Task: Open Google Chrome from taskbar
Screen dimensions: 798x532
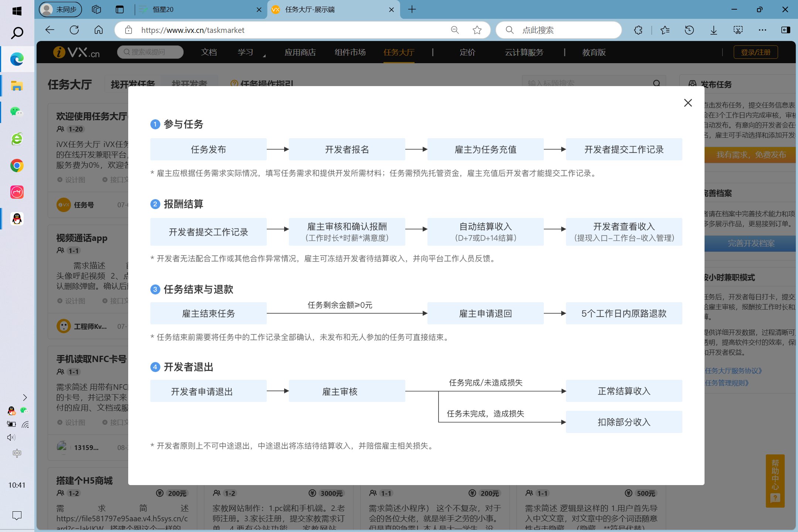Action: click(x=17, y=166)
